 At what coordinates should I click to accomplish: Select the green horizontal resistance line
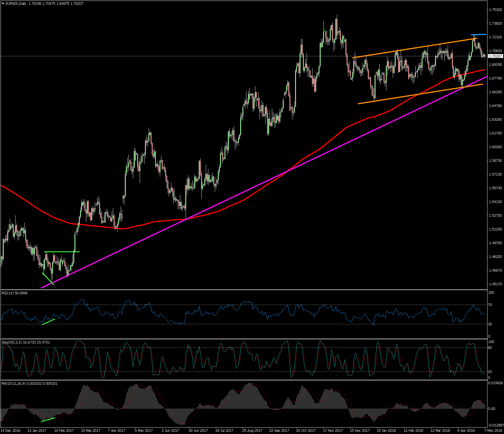[62, 252]
